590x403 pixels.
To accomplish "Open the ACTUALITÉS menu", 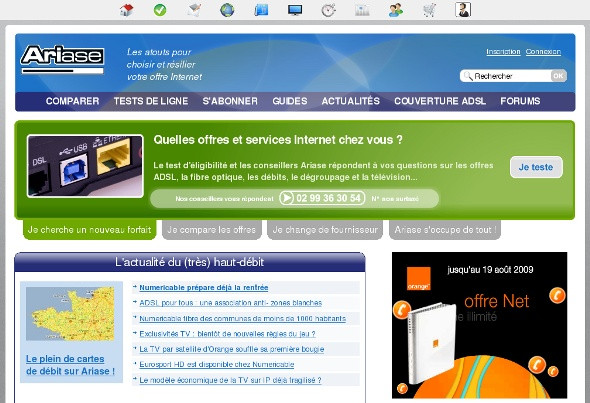I will click(351, 101).
